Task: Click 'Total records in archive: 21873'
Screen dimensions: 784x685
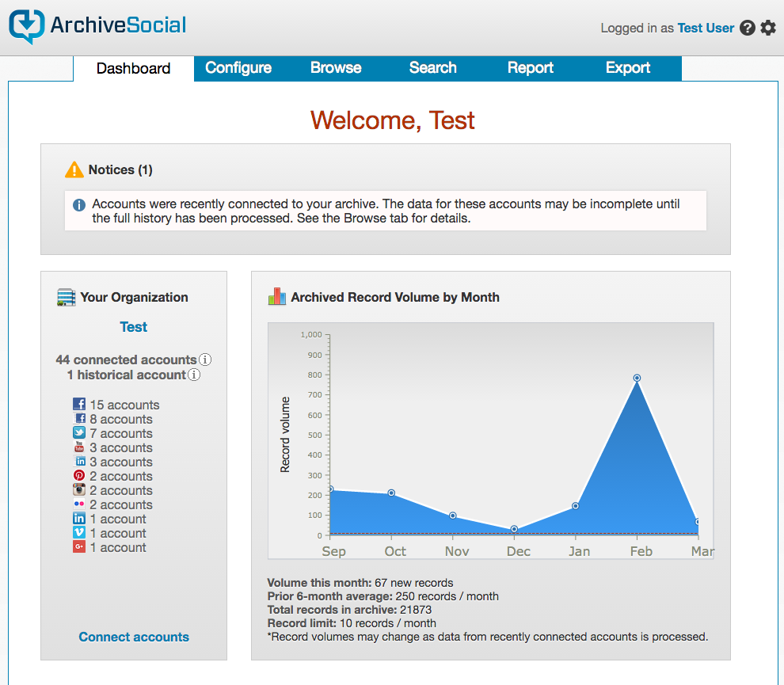Action: 349,610
